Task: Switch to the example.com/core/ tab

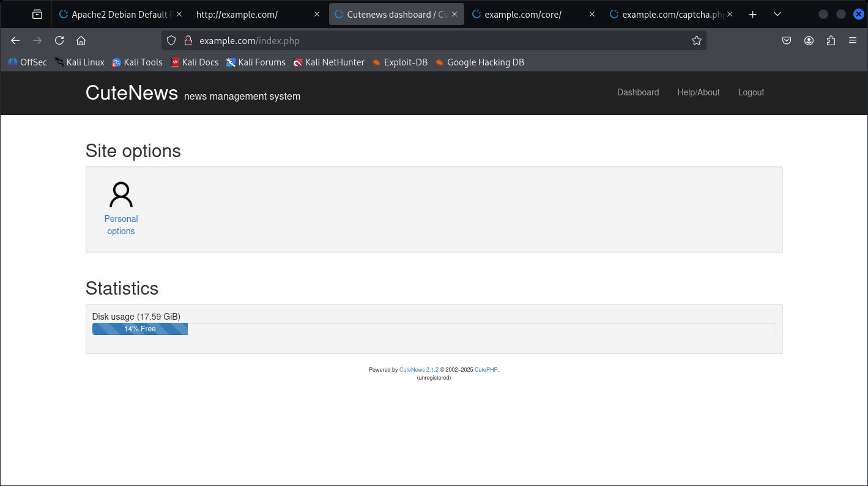Action: click(534, 14)
